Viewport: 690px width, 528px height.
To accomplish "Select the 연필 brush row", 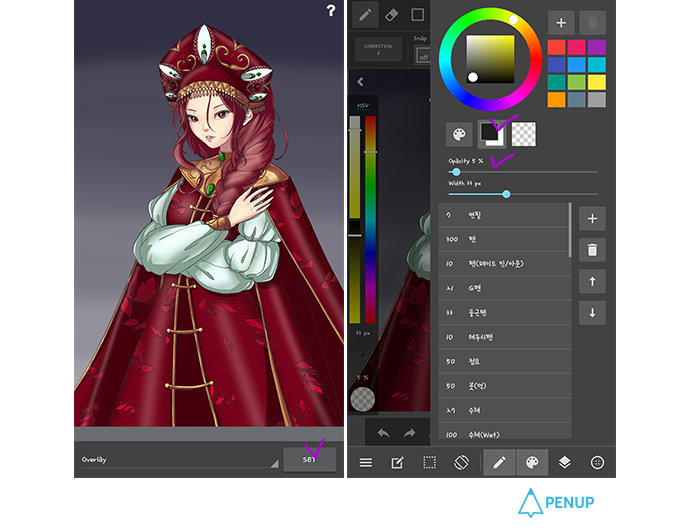I will 503,215.
